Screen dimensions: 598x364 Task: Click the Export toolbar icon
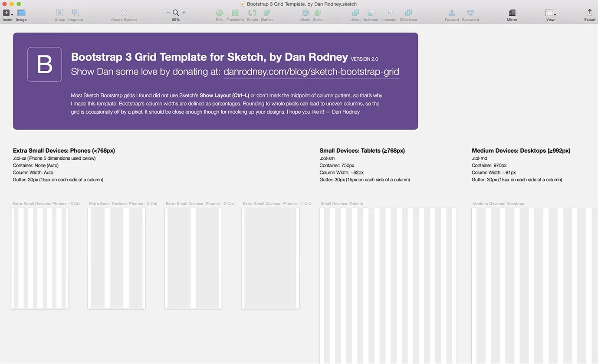[590, 13]
